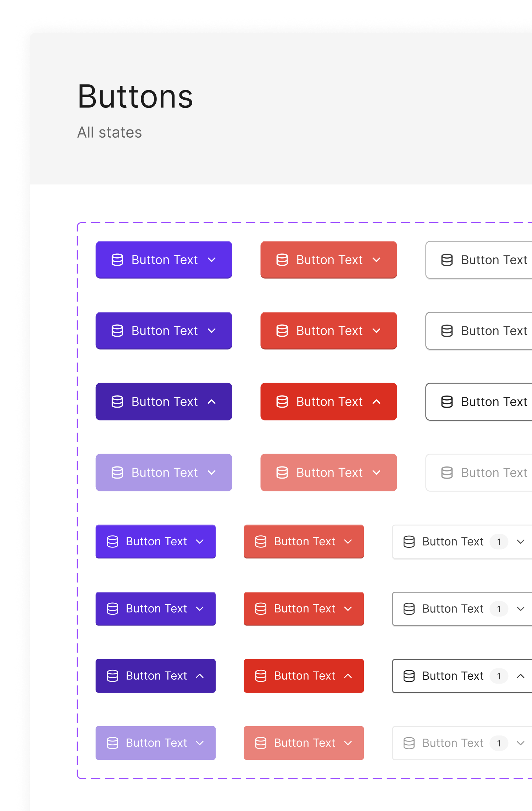The image size is (532, 811).
Task: Click database icon in large faded purple button
Action: 117,473
